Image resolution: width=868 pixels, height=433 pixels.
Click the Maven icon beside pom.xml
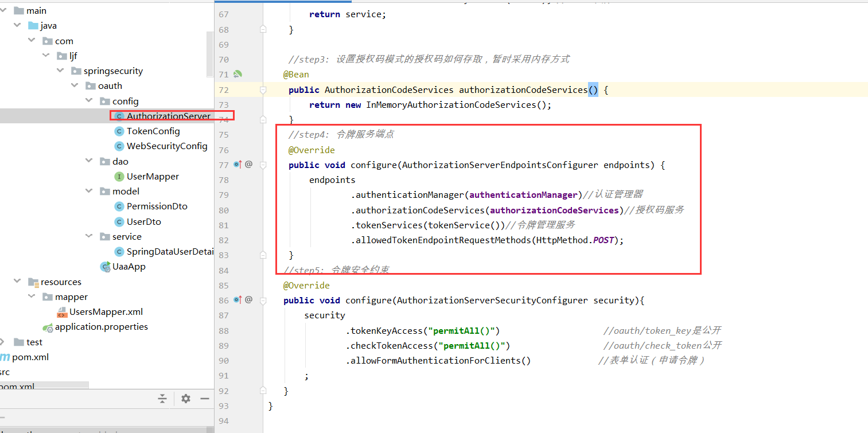(x=5, y=357)
